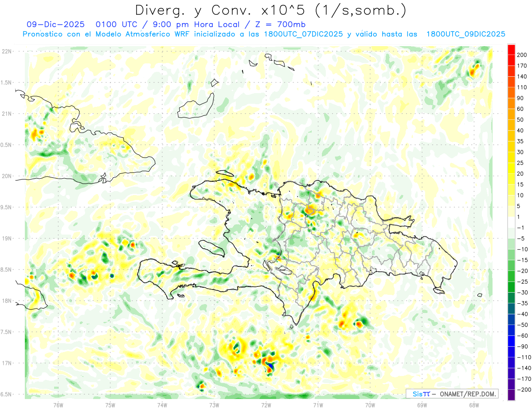Click the '76W' longitude label
This screenshot has height=411, width=532.
click(59, 405)
